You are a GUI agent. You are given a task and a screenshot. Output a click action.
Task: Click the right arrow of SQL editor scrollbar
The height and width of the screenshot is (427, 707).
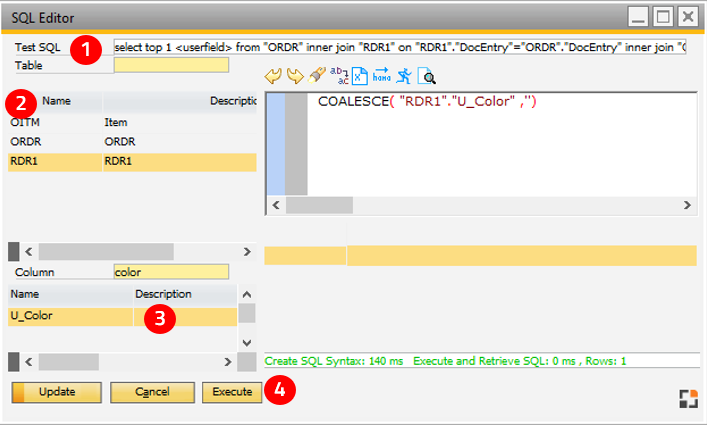687,205
